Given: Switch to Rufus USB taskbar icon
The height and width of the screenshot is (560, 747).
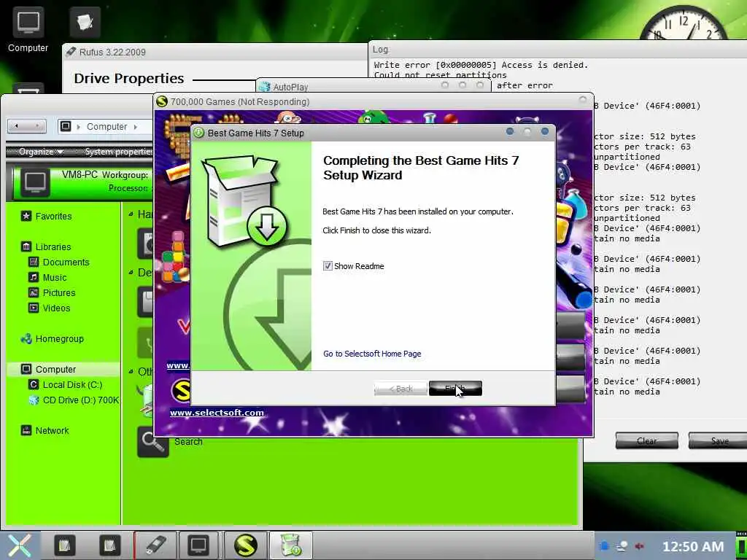Looking at the screenshot, I should pyautogui.click(x=155, y=545).
